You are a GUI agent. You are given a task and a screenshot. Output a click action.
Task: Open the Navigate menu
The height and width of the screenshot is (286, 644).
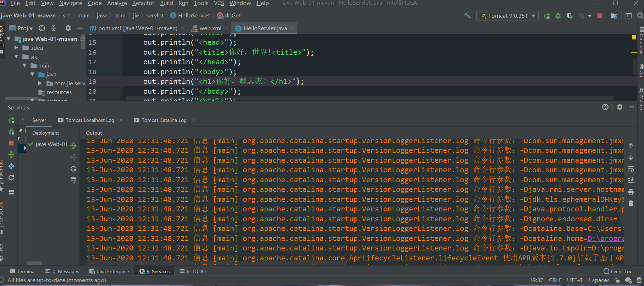tap(71, 3)
